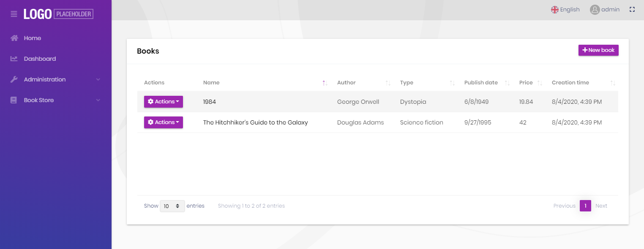This screenshot has width=644, height=249.
Task: Expand the Administration menu chevron
Action: click(x=98, y=79)
